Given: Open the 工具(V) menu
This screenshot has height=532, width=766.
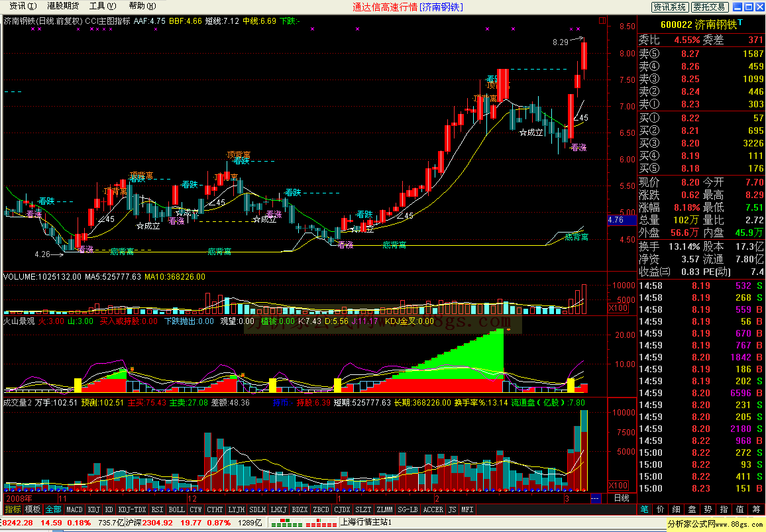Looking at the screenshot, I should click(103, 6).
